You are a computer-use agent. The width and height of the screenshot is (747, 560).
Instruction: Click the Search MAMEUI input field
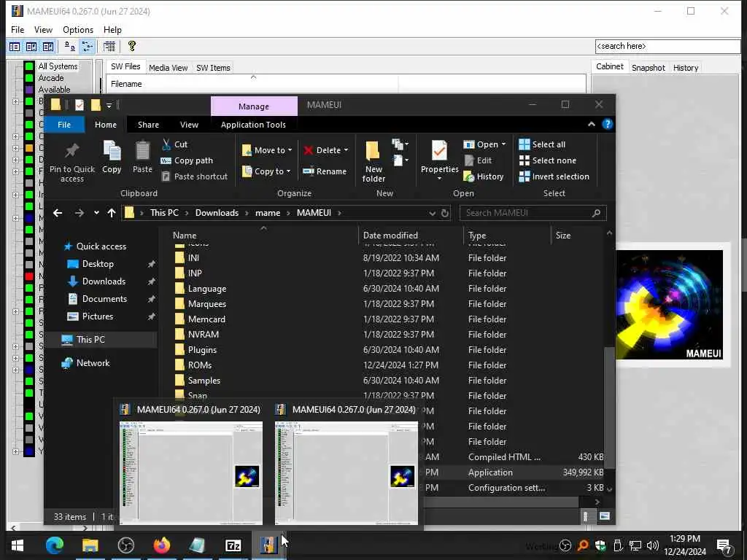click(x=533, y=213)
